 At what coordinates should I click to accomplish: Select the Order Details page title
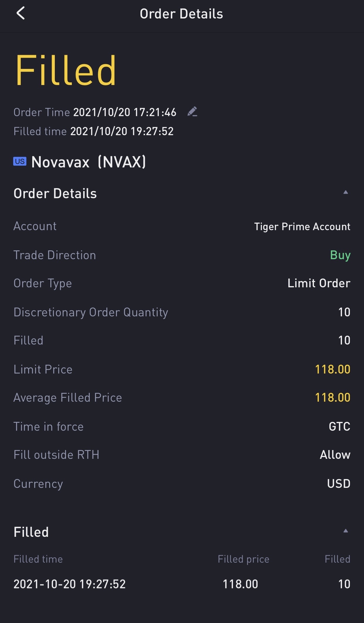[181, 14]
